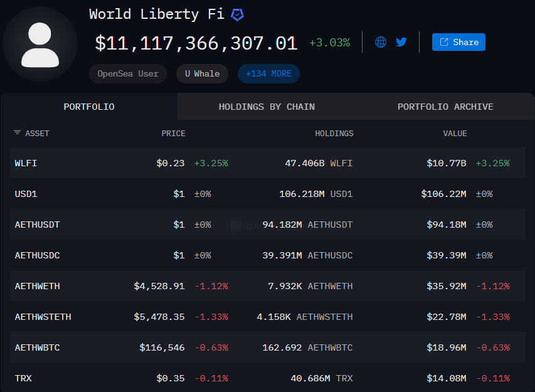Viewport: 535px width, 392px height.
Task: Click the 39.391M AETHUSDC holdings
Action: [x=307, y=255]
